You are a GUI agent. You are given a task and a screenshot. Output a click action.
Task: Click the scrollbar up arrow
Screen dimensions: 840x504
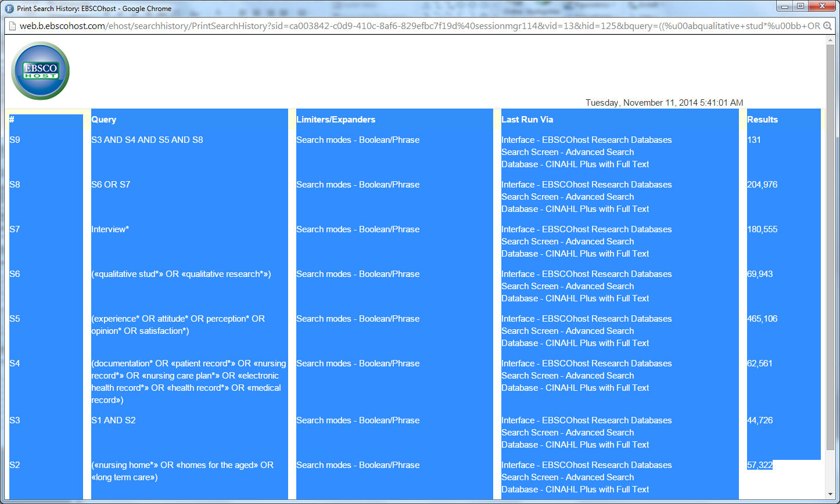tap(830, 41)
